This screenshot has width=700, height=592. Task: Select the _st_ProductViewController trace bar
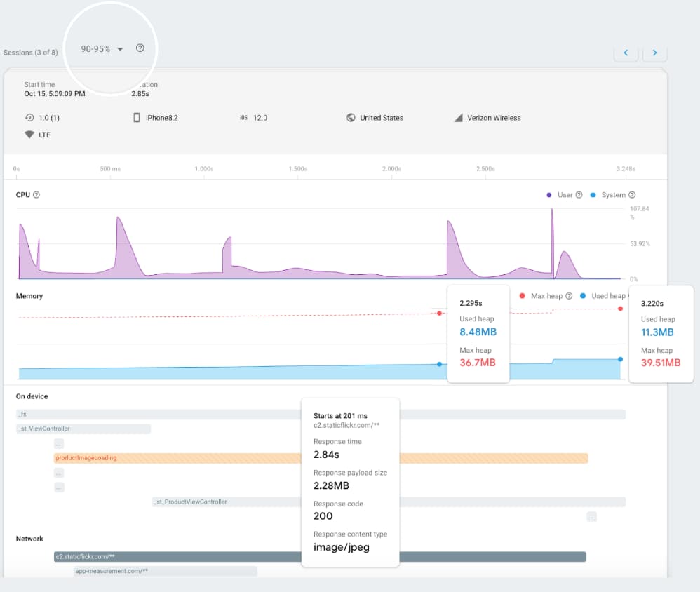(x=389, y=502)
